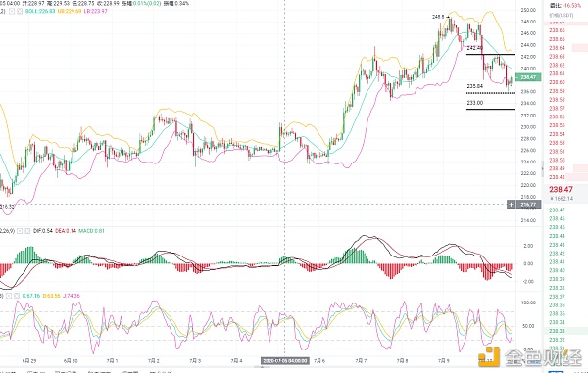Select ask price 238.48 in order book
Image resolution: width=588 pixels, height=373 pixels.
pyautogui.click(x=557, y=177)
